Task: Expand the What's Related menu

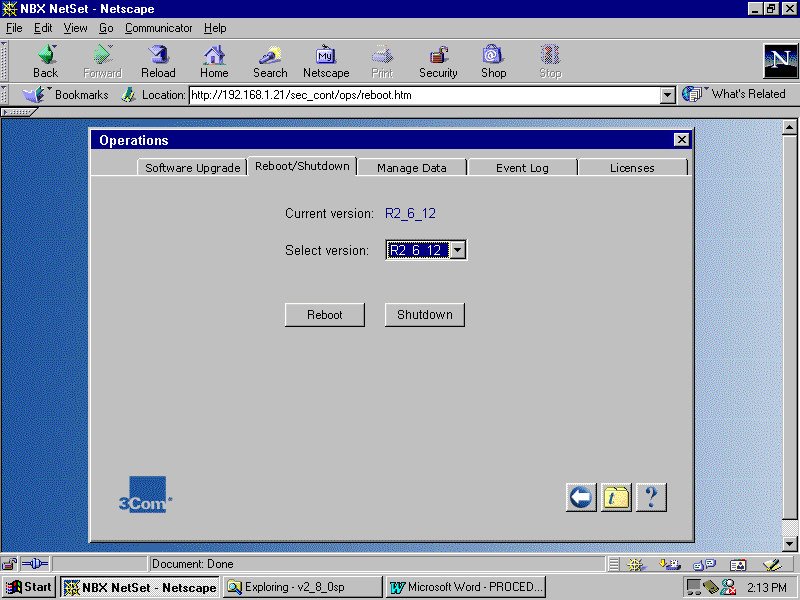Action: 735,94
